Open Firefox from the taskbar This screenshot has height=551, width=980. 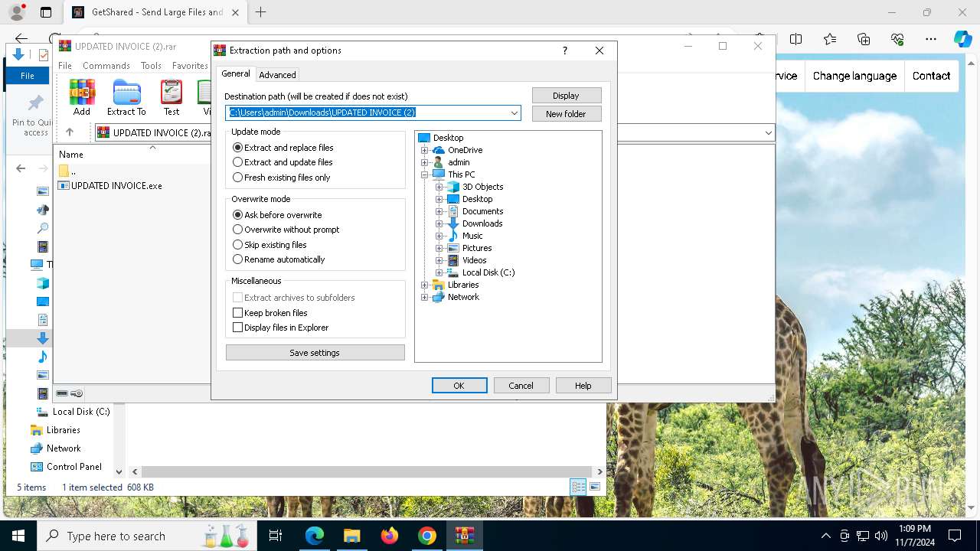pyautogui.click(x=390, y=536)
